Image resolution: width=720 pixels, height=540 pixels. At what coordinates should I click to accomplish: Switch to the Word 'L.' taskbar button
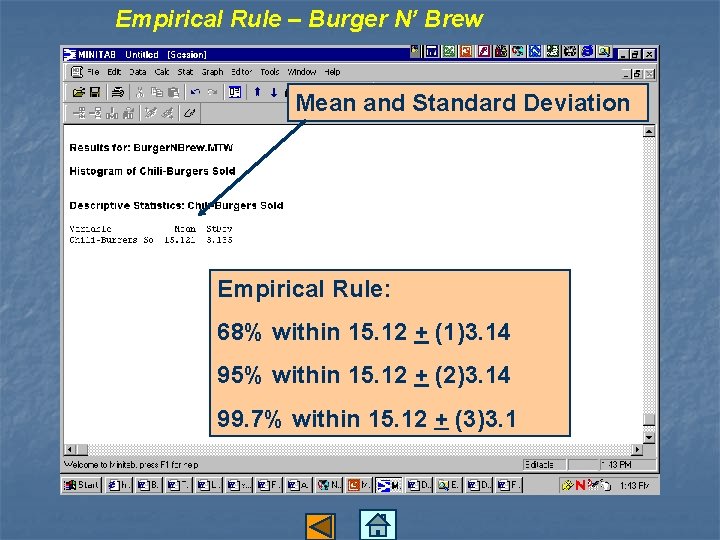(x=208, y=485)
